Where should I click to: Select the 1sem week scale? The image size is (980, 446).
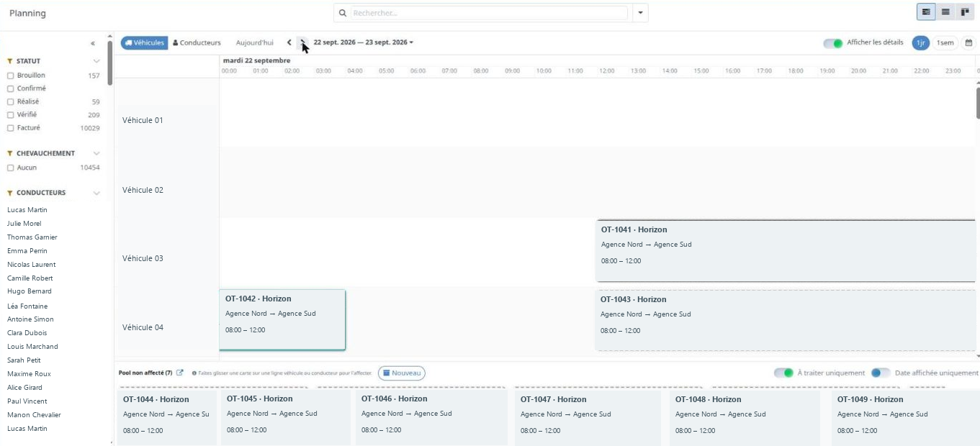pyautogui.click(x=945, y=43)
